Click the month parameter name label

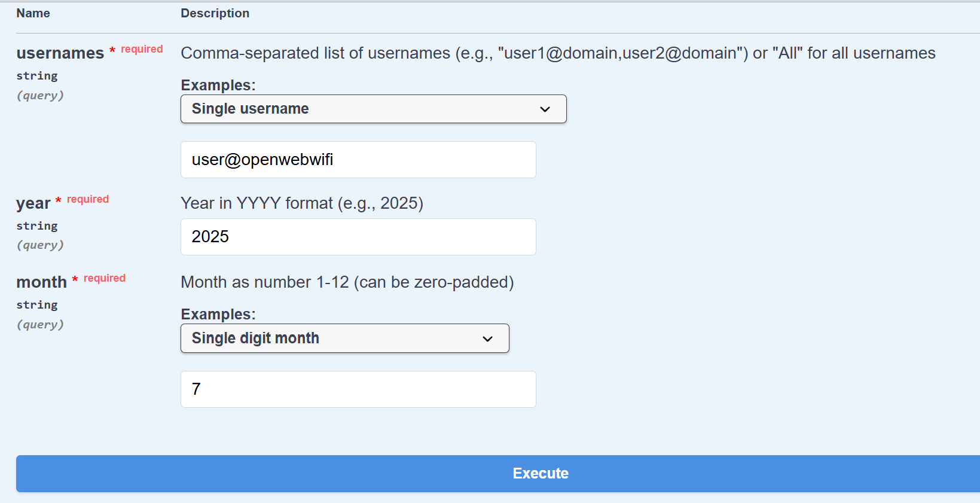[x=41, y=282]
